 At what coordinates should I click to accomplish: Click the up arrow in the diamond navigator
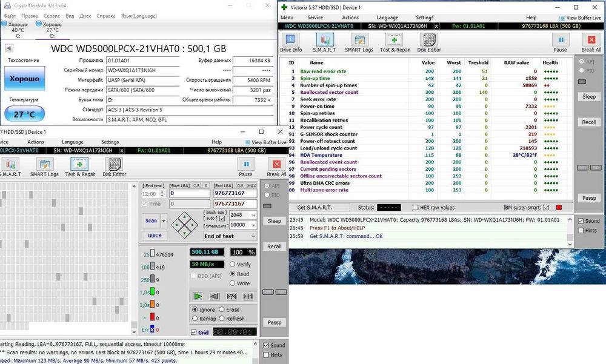(185, 217)
